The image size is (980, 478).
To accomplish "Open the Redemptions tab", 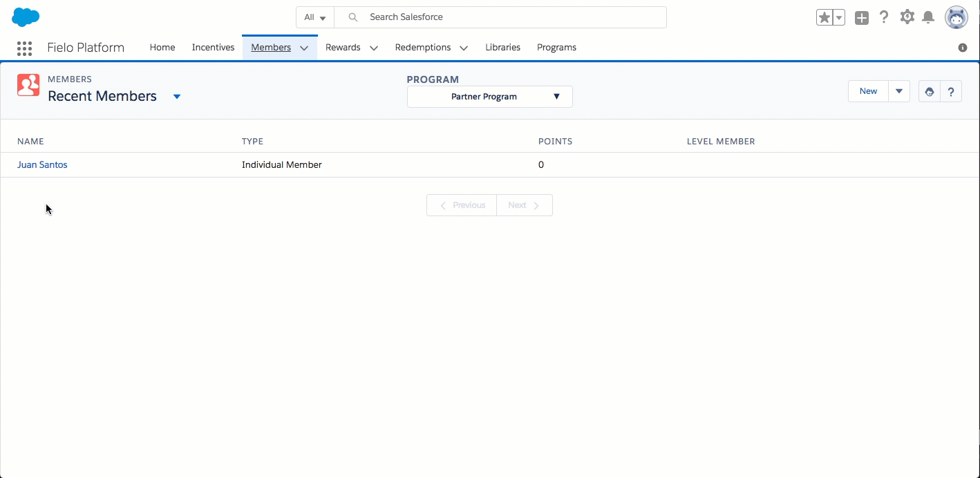I will (x=422, y=48).
